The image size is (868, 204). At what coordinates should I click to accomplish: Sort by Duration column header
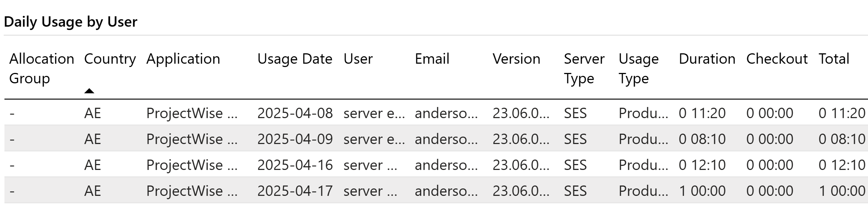point(706,59)
